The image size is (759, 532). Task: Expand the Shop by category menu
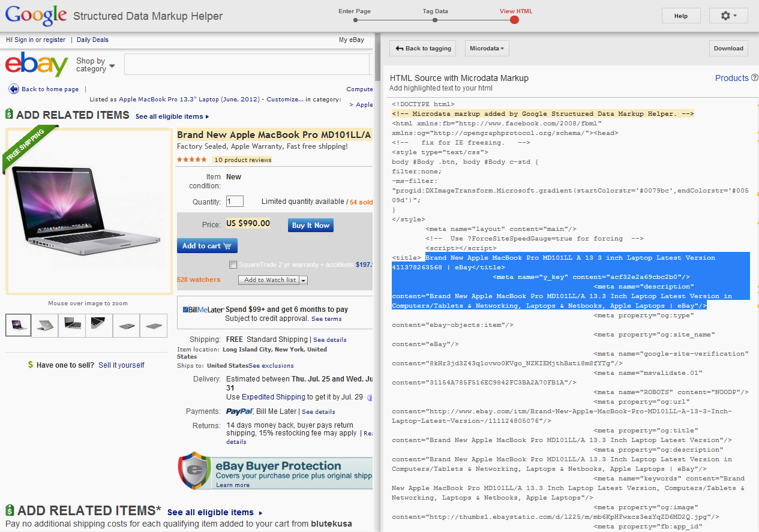click(94, 64)
